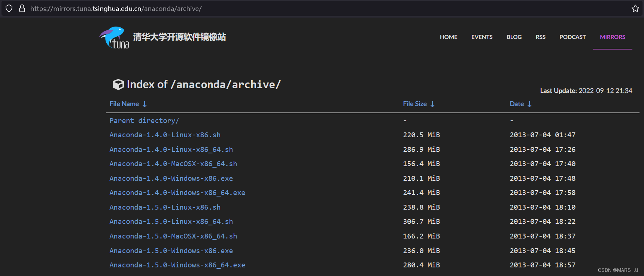Click the Last Update 2022-09-12 21:34 text
This screenshot has width=644, height=276.
586,91
